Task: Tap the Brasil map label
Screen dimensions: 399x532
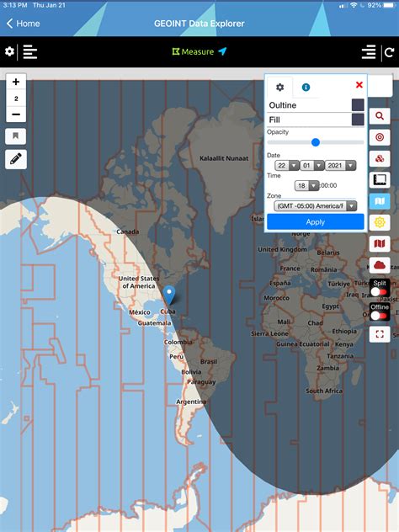Action: [x=208, y=362]
